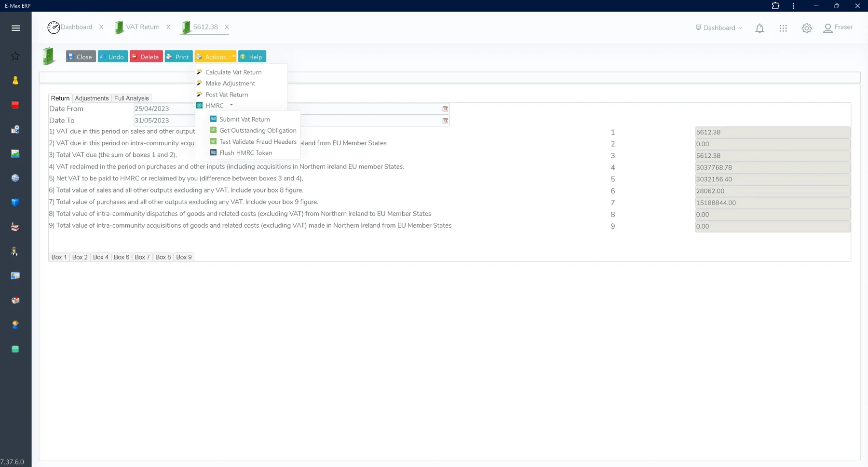This screenshot has height=467, width=868.
Task: Open Help from the toolbar
Action: tap(252, 57)
